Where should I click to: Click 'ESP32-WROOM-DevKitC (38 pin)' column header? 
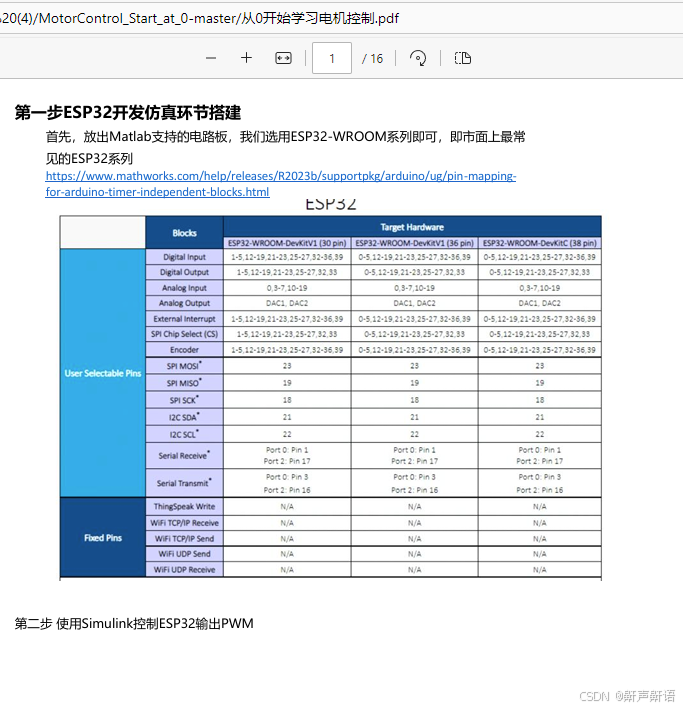[x=539, y=243]
